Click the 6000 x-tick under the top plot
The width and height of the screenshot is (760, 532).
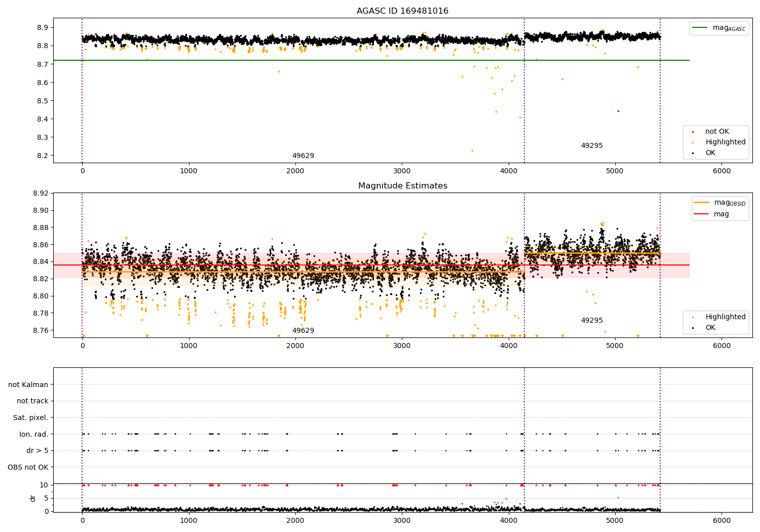tap(721, 171)
